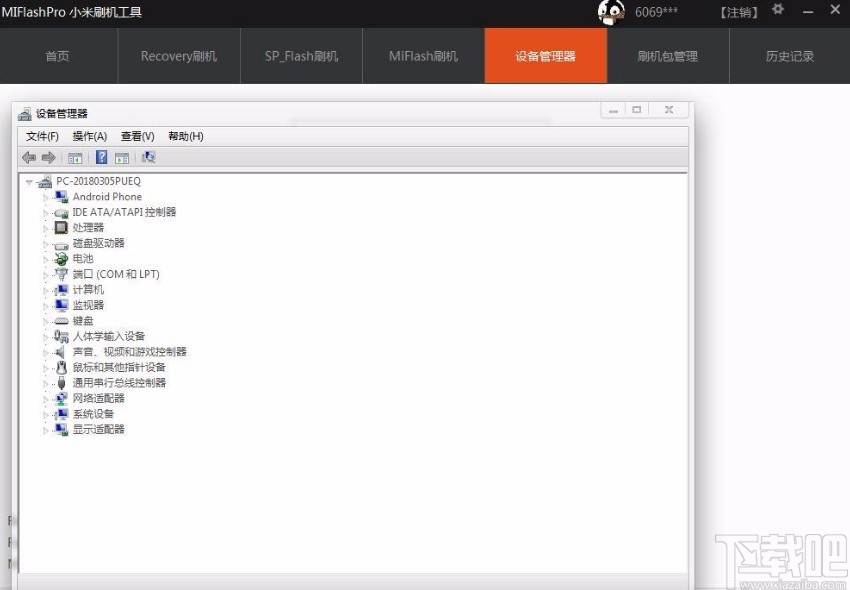Select the 处理器 entry
The width and height of the screenshot is (850, 590).
88,227
